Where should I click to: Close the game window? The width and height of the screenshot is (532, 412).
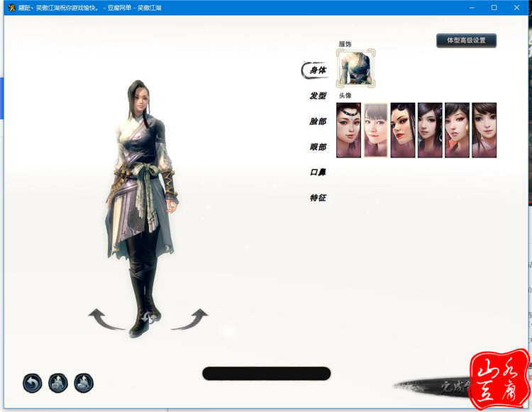point(516,8)
